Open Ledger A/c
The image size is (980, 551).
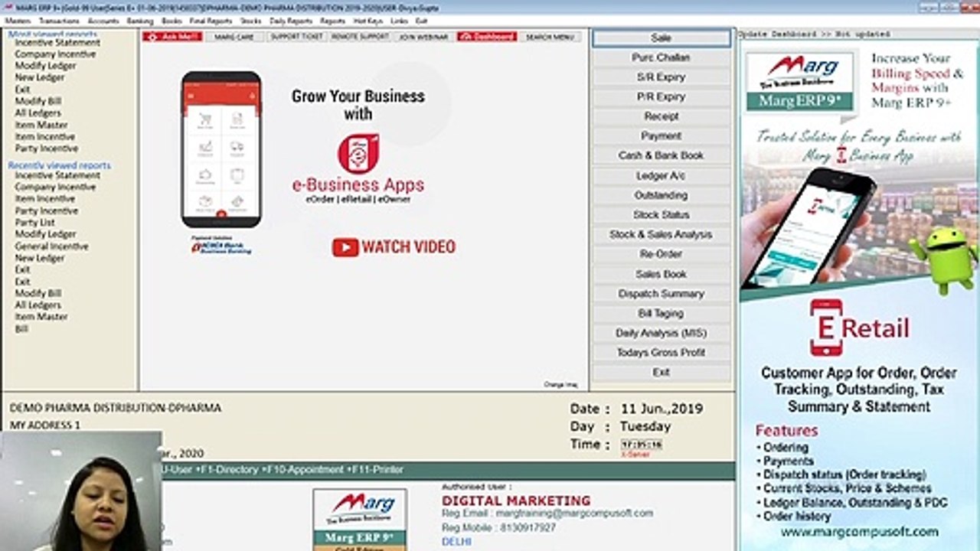coord(661,176)
